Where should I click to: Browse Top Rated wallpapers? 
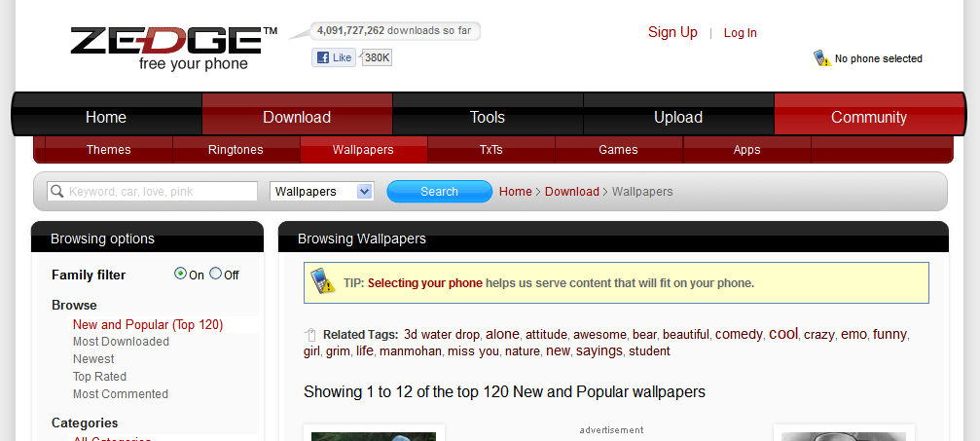99,377
